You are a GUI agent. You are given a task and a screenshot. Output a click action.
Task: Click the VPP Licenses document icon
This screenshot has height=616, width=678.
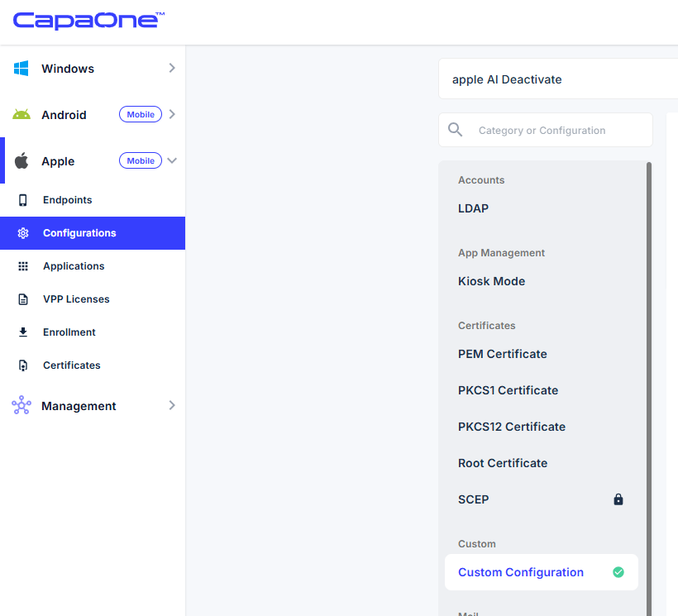tap(23, 299)
